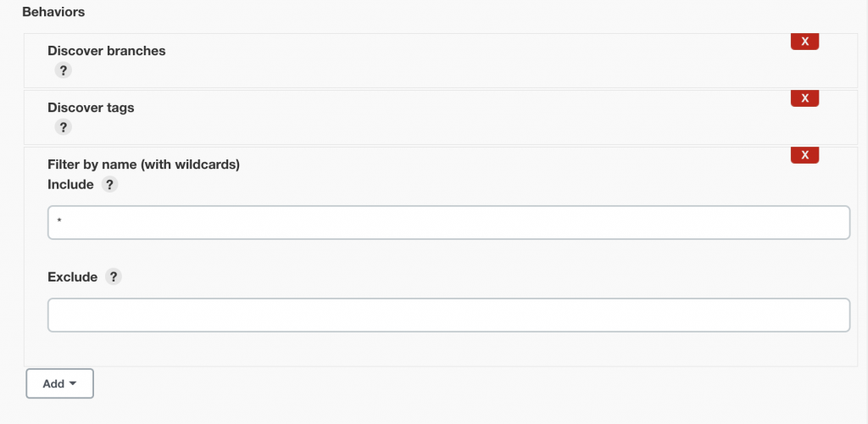Focus the empty Exclude input field
Viewport: 868px width, 424px height.
click(x=448, y=315)
